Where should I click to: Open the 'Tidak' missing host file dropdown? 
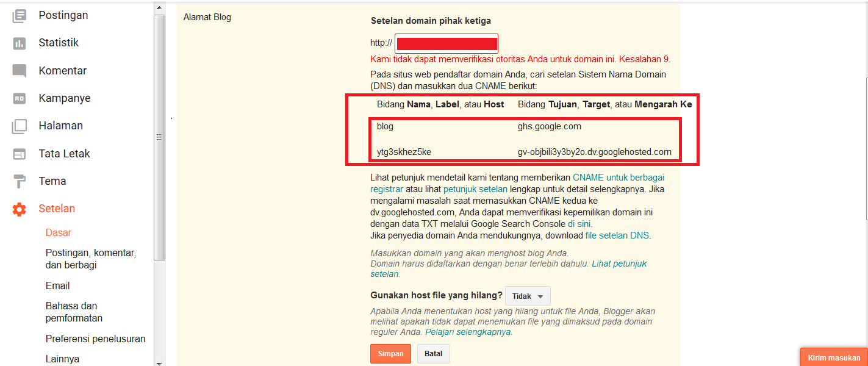click(528, 296)
